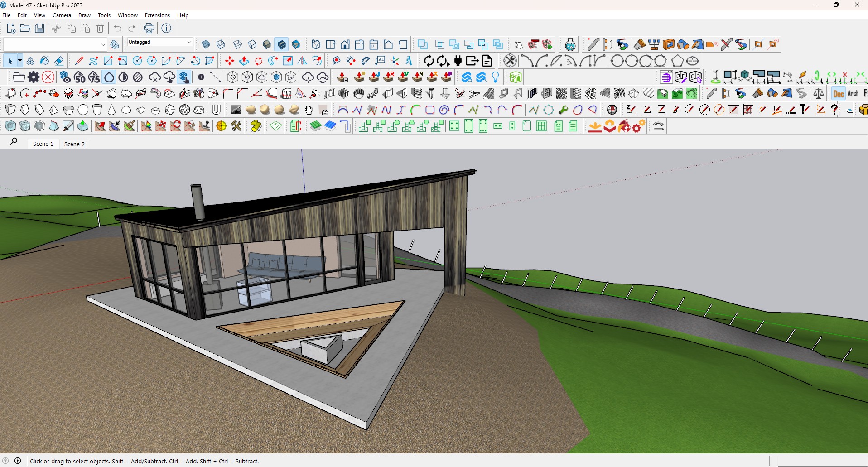
Task: Open the Tools menu
Action: (x=104, y=15)
